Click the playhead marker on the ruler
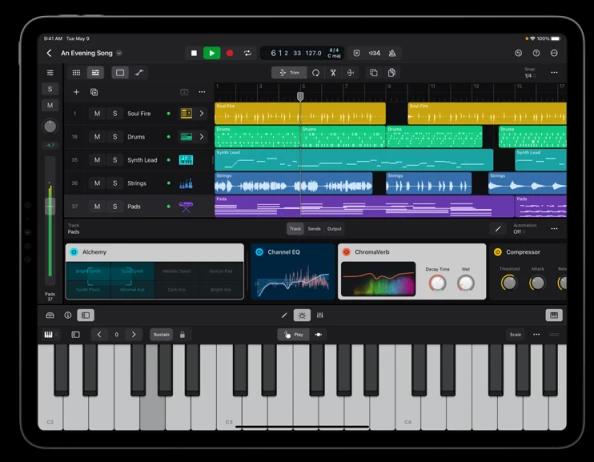Screen dimensions: 594x462 click(x=300, y=97)
